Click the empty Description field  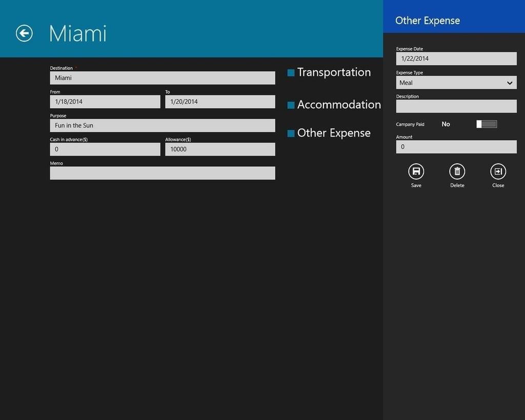pos(456,106)
